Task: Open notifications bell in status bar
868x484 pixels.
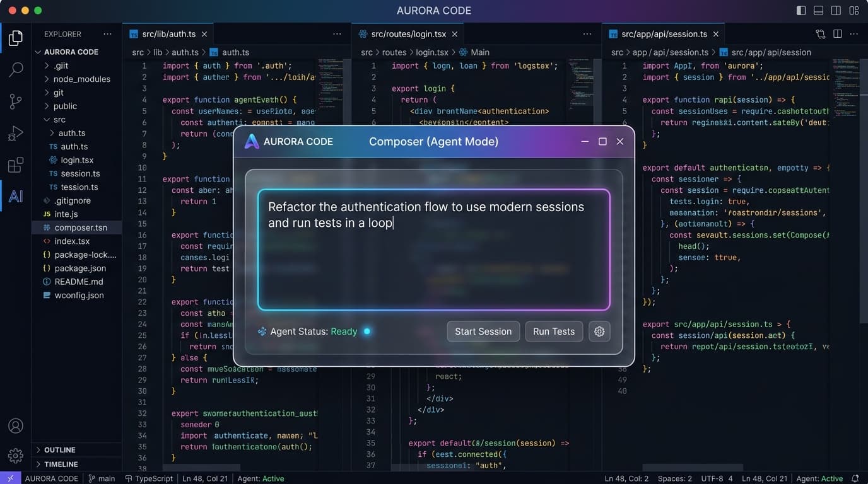Action: (855, 478)
